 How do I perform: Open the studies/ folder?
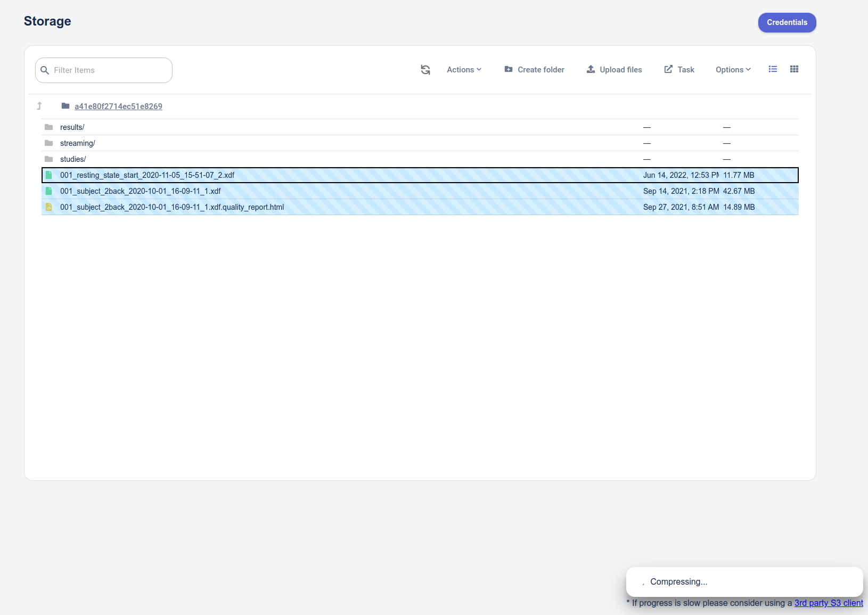click(x=420, y=159)
